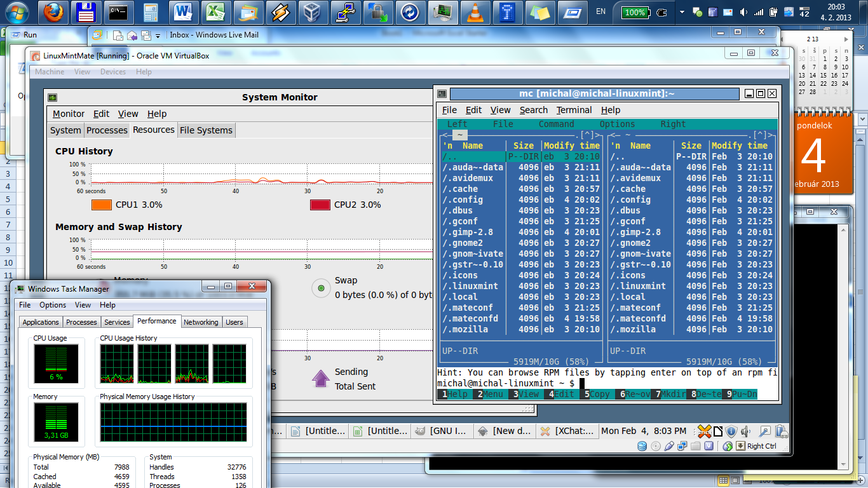Click the mc command prompt line
The image size is (868, 488).
point(607,384)
